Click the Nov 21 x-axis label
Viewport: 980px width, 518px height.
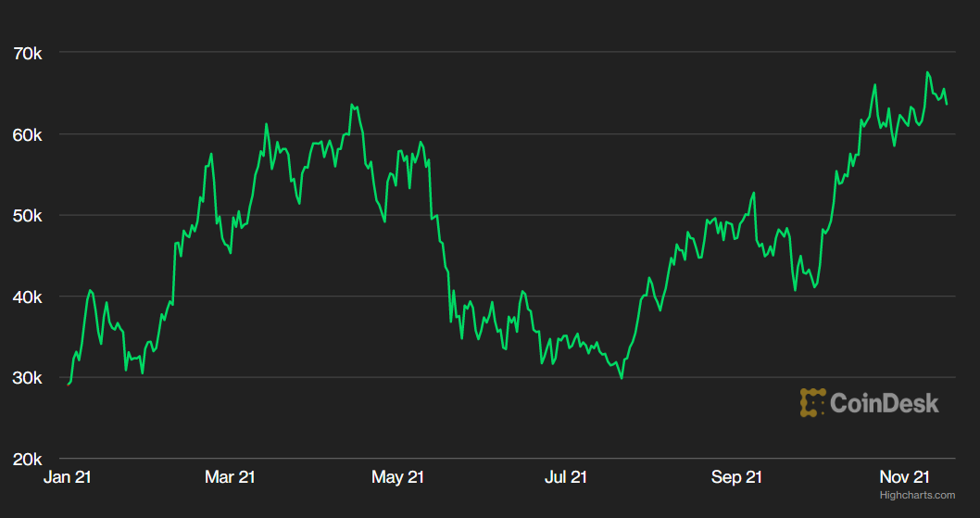coord(904,477)
